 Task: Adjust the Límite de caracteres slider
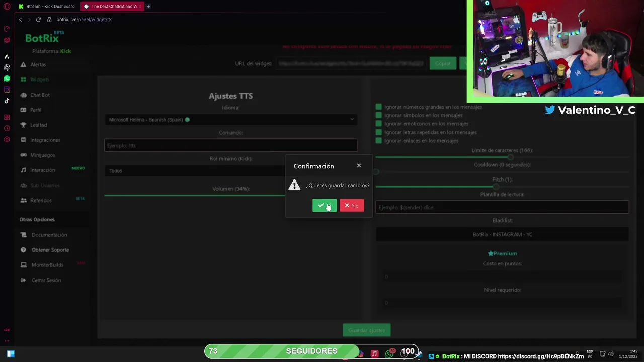(x=502, y=157)
